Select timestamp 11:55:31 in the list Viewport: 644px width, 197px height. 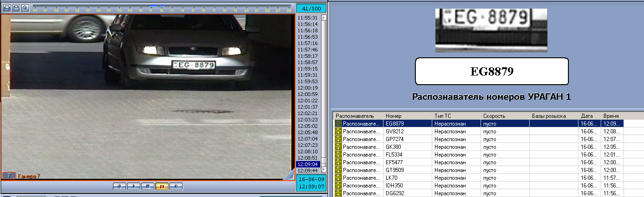(307, 18)
